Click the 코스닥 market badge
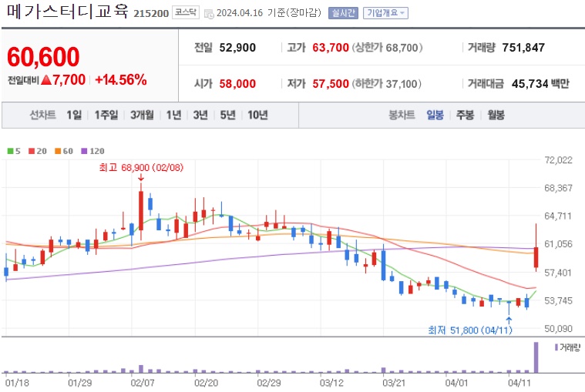Viewport: 585px width, 392px height. (x=186, y=12)
